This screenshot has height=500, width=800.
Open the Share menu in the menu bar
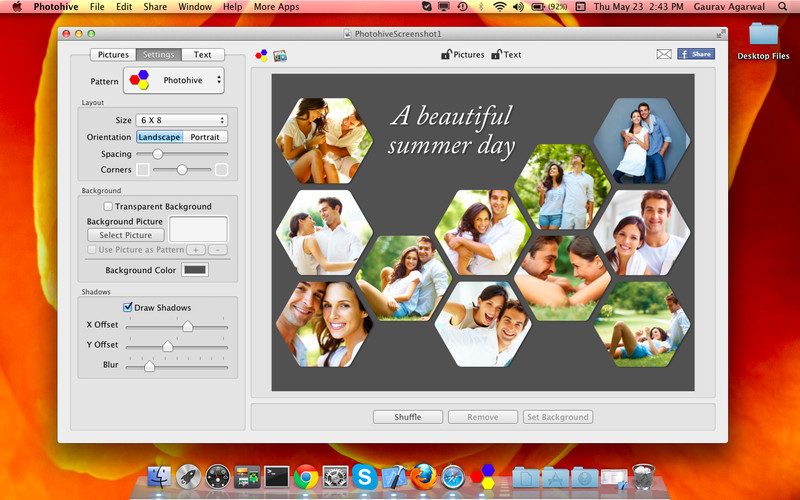(x=155, y=7)
